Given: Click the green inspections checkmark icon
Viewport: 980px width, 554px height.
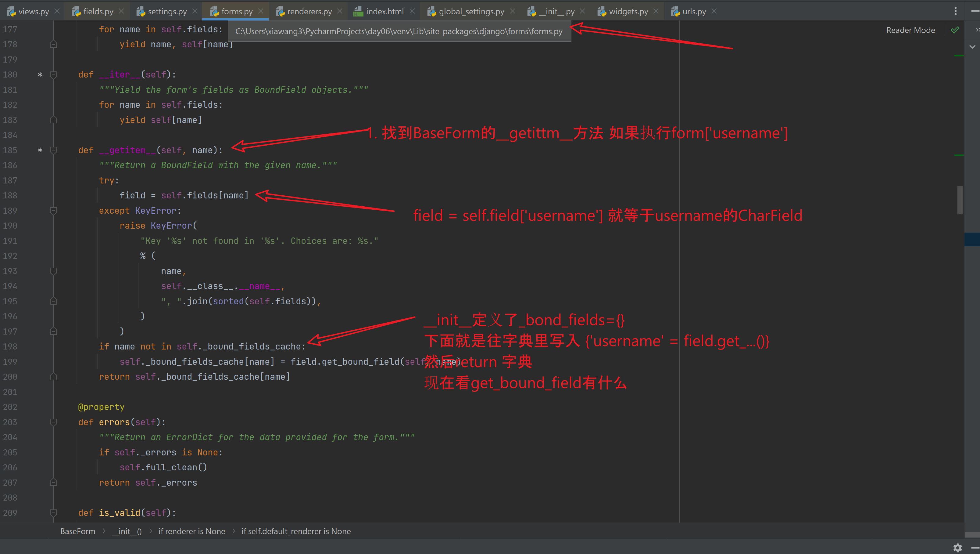Looking at the screenshot, I should click(954, 30).
